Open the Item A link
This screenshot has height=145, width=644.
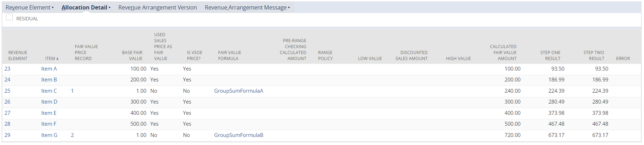click(x=49, y=69)
